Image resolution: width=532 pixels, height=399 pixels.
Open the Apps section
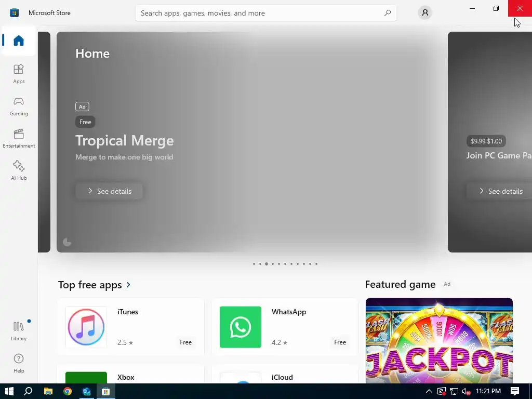(x=19, y=74)
